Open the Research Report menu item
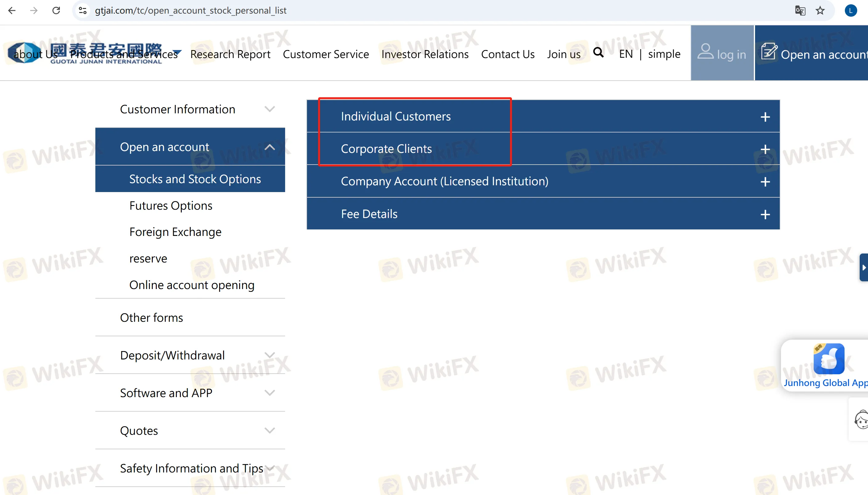The height and width of the screenshot is (495, 868). [x=230, y=54]
